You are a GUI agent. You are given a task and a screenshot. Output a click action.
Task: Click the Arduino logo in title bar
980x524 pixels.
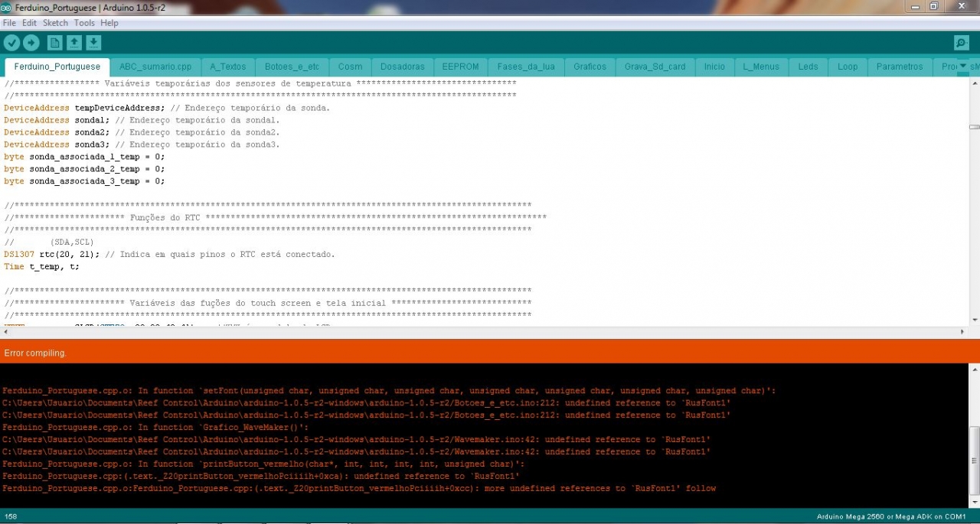pos(6,7)
